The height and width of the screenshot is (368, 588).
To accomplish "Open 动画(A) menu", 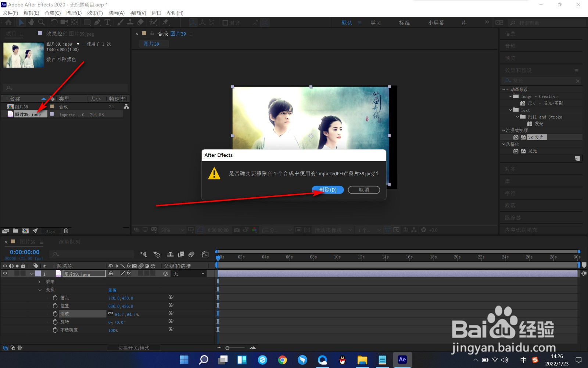I will click(116, 13).
